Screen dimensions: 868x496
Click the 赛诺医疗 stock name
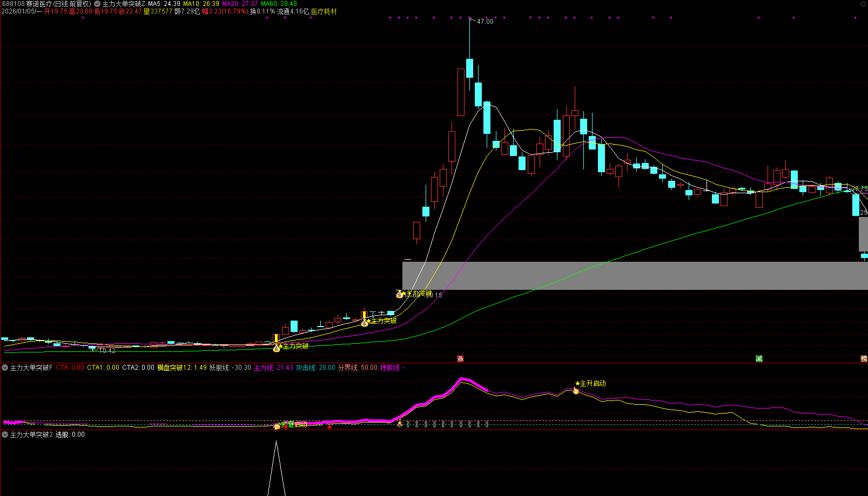39,4
